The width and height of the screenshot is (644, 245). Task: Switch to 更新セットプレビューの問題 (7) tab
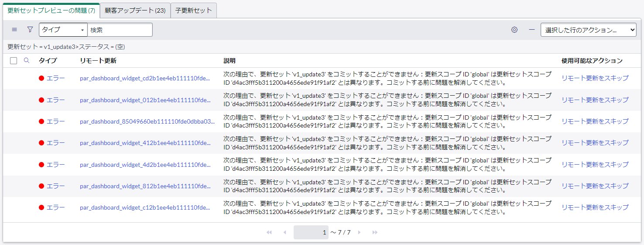tap(51, 10)
